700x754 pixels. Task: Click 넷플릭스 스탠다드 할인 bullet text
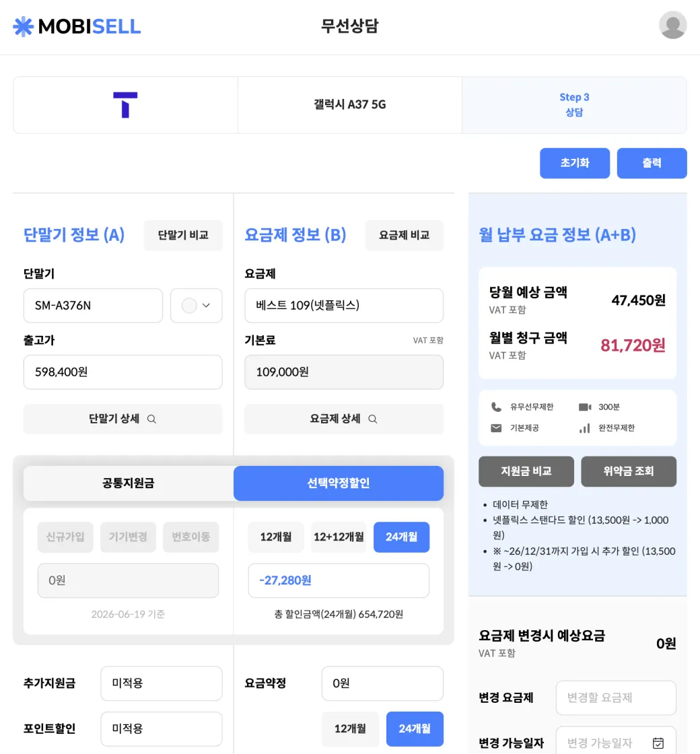pyautogui.click(x=580, y=528)
